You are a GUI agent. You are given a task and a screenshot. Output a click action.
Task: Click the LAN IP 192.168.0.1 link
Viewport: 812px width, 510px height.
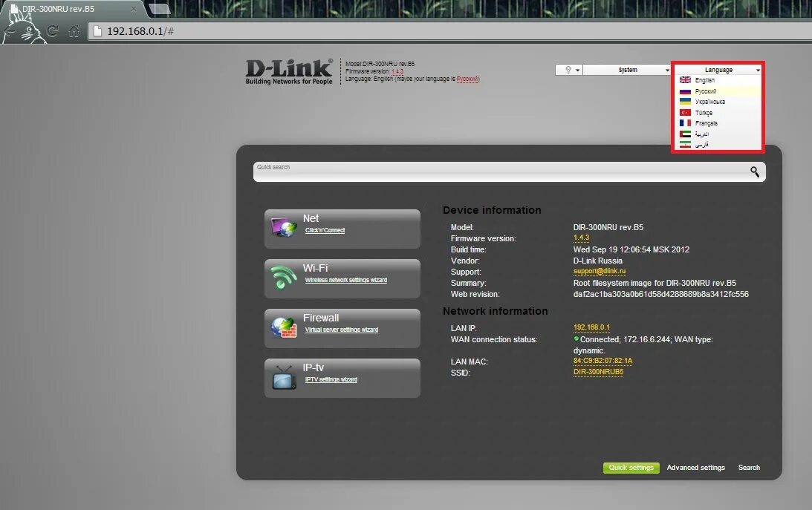coord(591,327)
